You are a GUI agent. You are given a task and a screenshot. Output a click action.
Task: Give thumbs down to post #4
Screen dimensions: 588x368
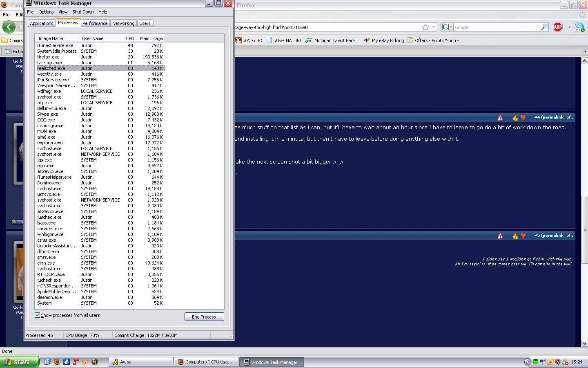click(523, 118)
